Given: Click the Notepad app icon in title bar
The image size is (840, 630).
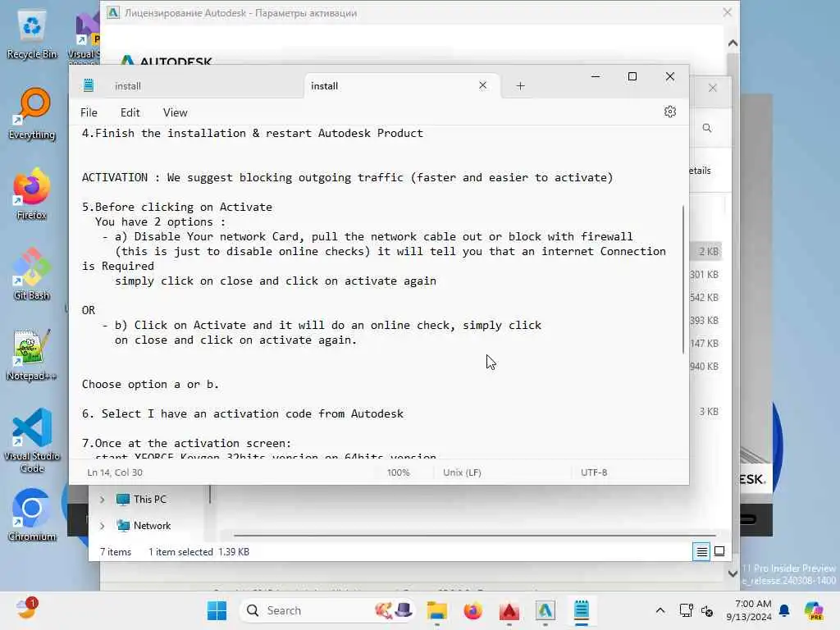Looking at the screenshot, I should click(x=89, y=85).
